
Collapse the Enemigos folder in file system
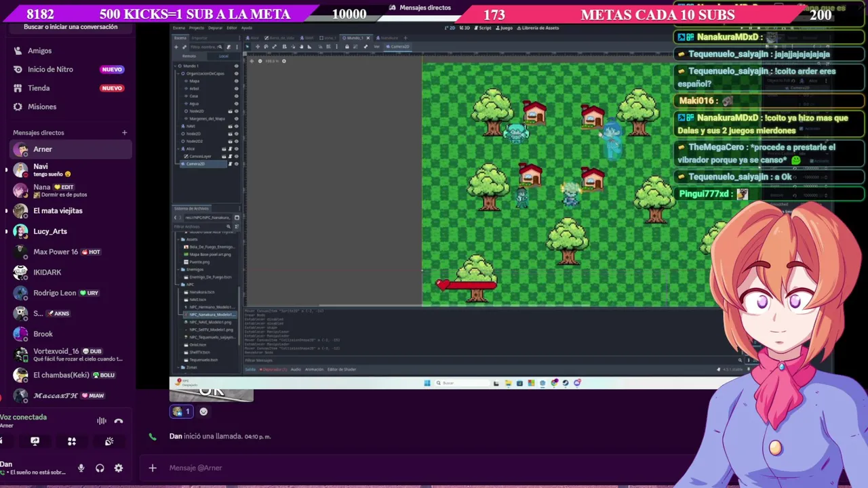(178, 270)
